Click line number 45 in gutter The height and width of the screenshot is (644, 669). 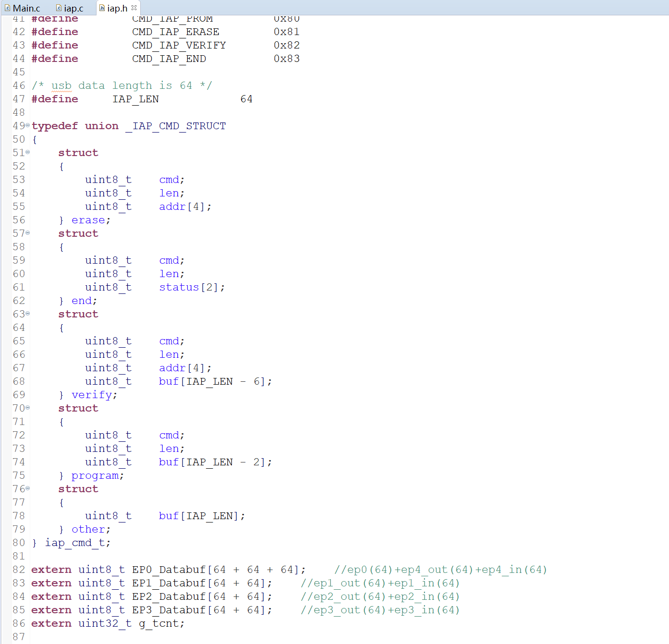pyautogui.click(x=19, y=72)
